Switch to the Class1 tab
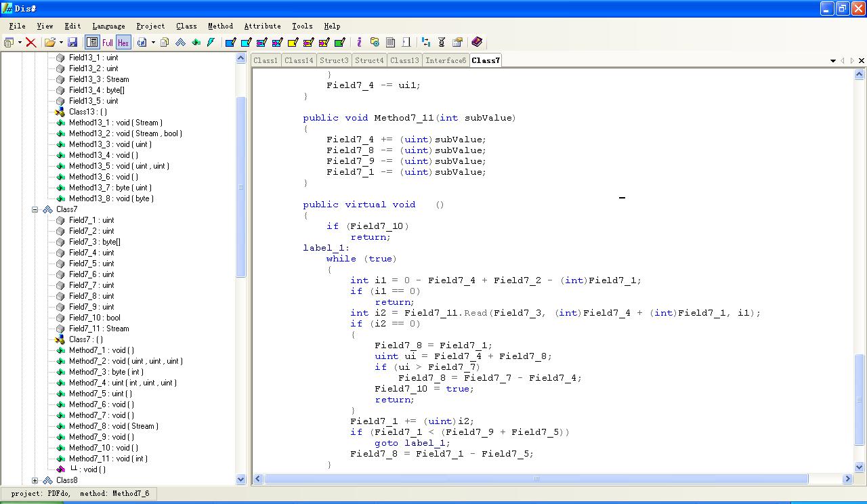The image size is (867, 504). (x=266, y=60)
